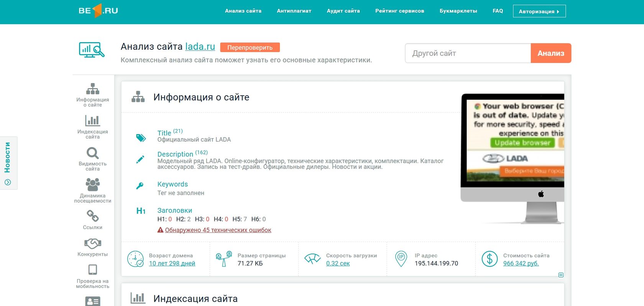Screen dimensions: 644x306
Task: Focus the Другой сайт input field
Action: click(468, 53)
